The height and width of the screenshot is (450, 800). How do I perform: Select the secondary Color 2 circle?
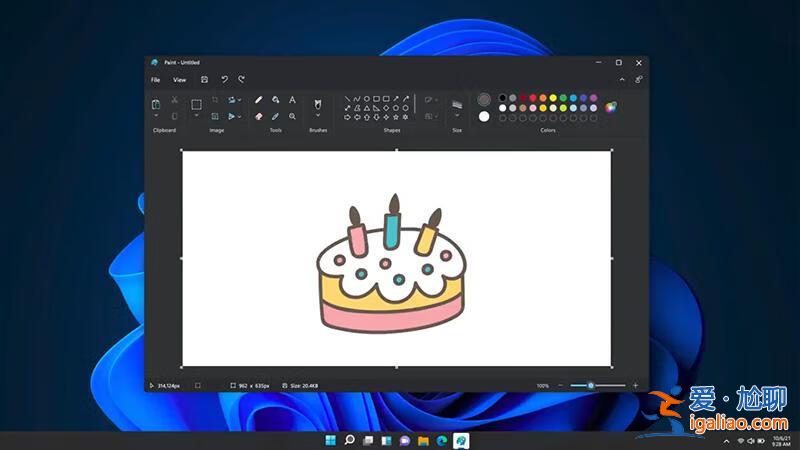coord(484,116)
